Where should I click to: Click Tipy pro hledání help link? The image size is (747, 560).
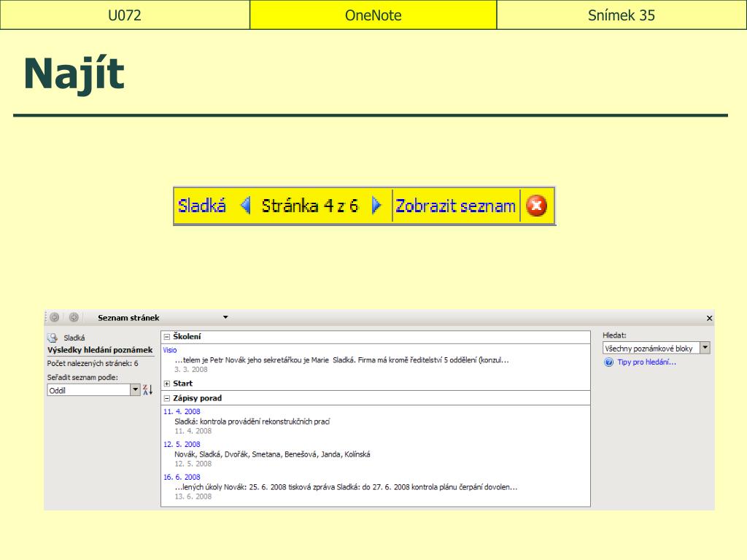click(x=646, y=362)
